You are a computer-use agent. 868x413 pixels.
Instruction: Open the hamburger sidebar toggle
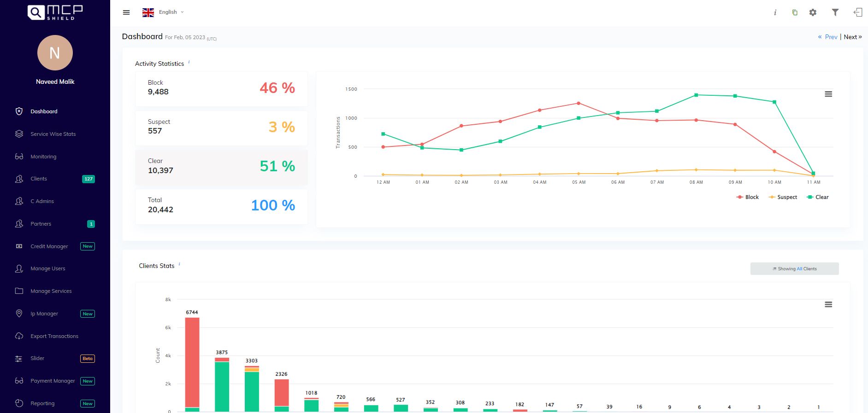[126, 12]
